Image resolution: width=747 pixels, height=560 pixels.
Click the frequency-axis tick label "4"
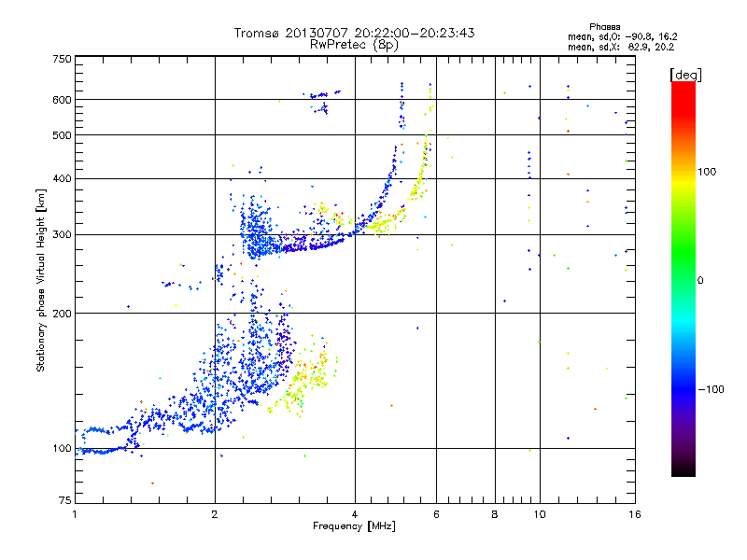[x=355, y=514]
